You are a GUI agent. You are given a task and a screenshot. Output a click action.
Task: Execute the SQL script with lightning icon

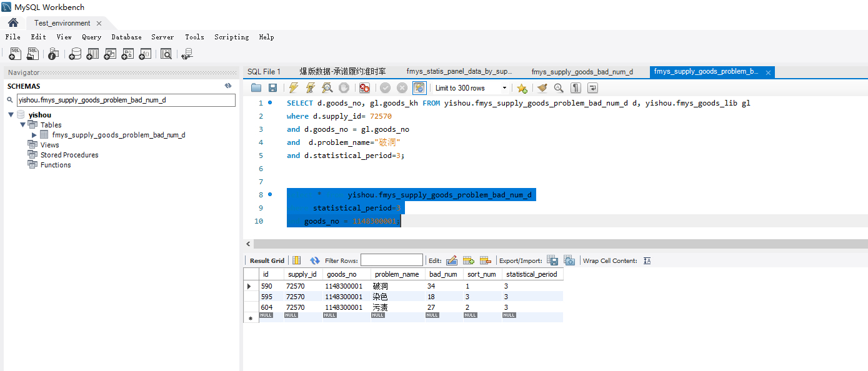(294, 88)
